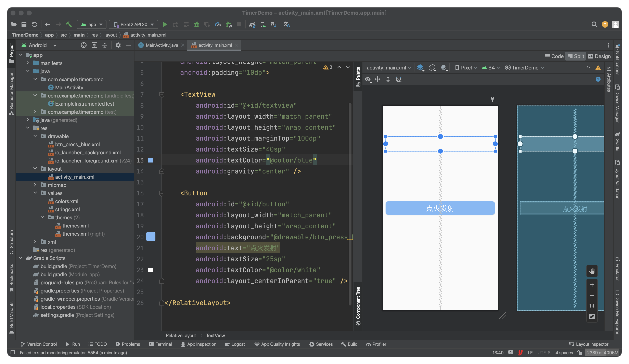Image resolution: width=629 pixels, height=364 pixels.
Task: Collapse the drawable folder
Action: click(x=35, y=136)
